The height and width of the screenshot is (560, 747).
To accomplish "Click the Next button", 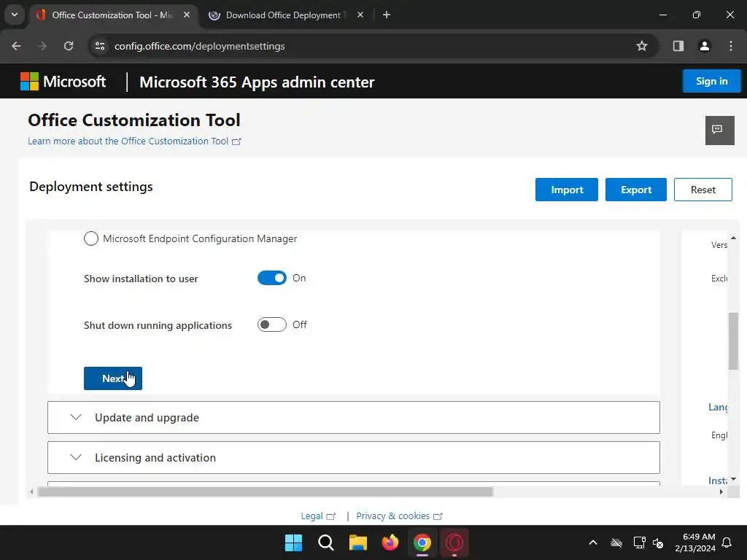I will (x=113, y=378).
